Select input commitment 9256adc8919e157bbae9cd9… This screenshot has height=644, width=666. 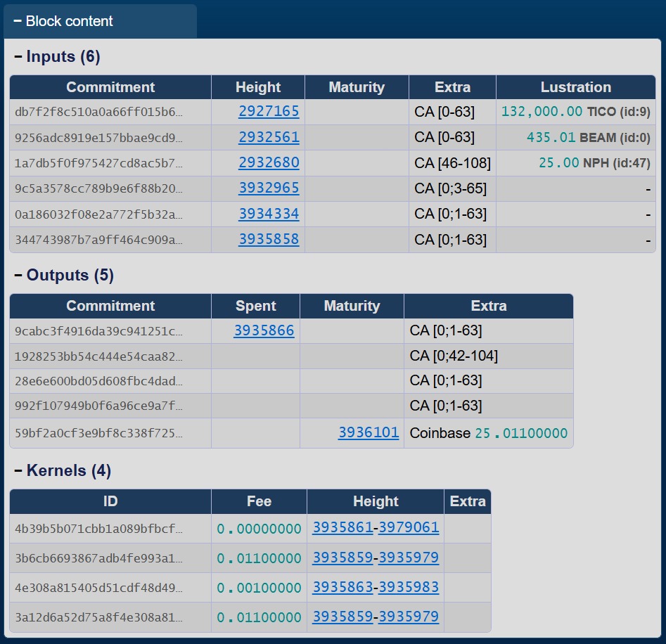pos(98,138)
